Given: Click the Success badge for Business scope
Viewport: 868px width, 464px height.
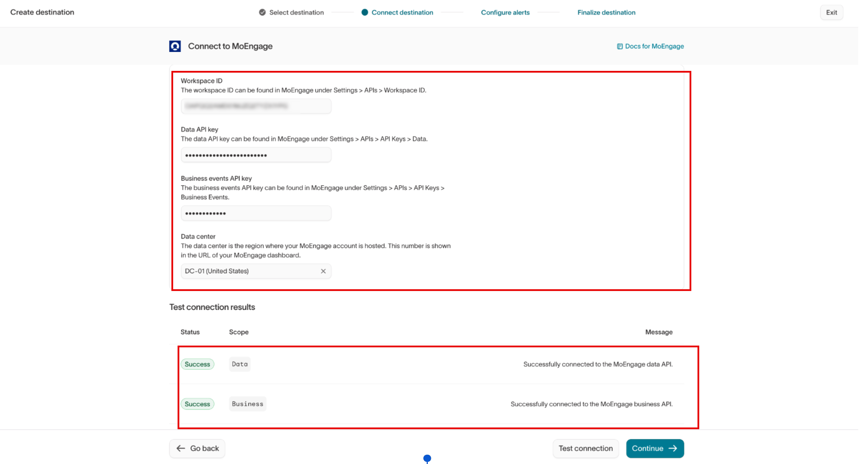Looking at the screenshot, I should tap(197, 404).
